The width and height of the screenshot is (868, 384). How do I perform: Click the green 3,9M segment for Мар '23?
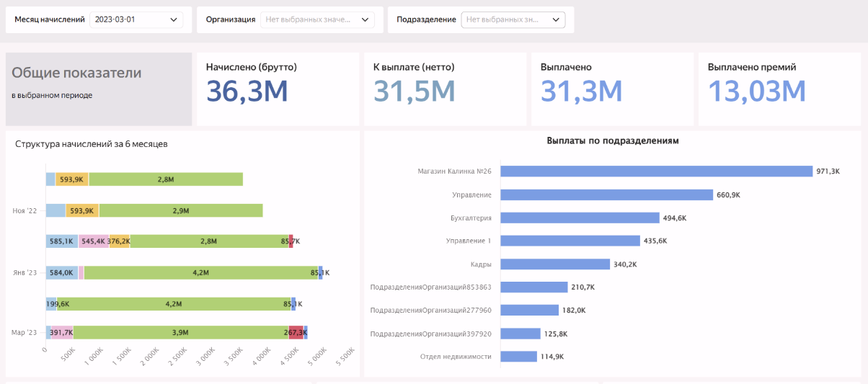180,332
